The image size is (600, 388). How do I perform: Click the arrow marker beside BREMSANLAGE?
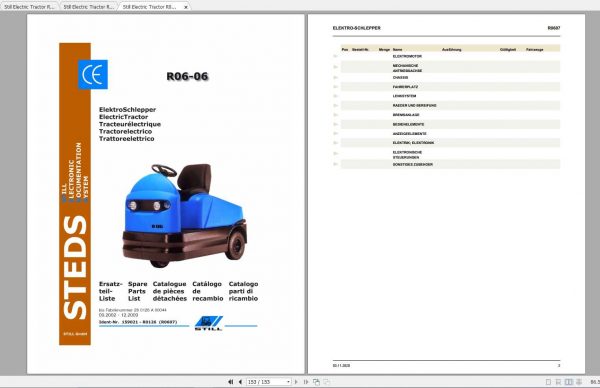click(x=336, y=115)
